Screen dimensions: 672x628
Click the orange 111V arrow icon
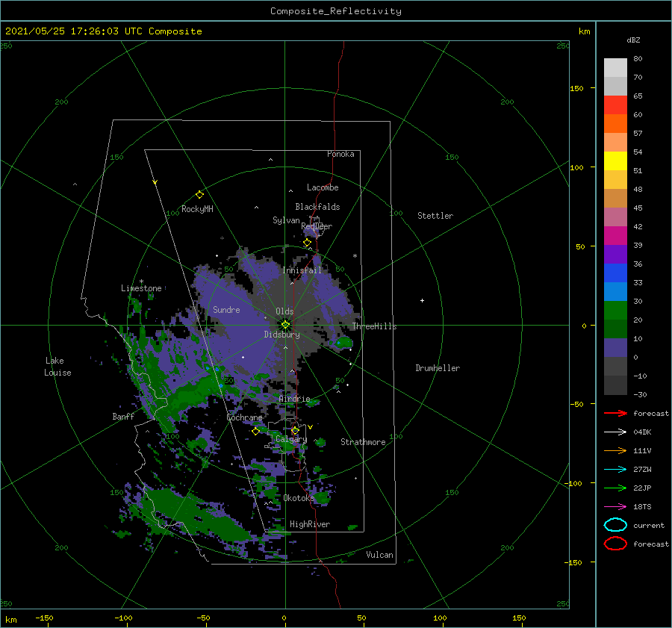(615, 450)
